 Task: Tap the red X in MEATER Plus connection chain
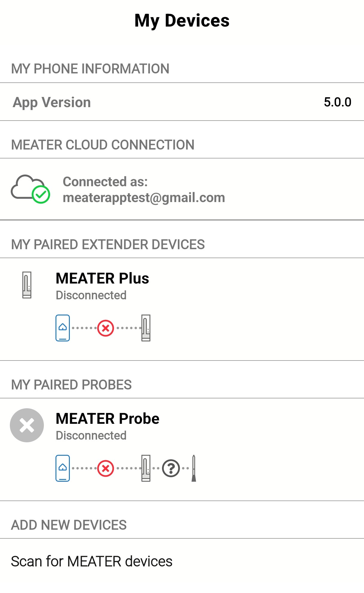click(106, 328)
